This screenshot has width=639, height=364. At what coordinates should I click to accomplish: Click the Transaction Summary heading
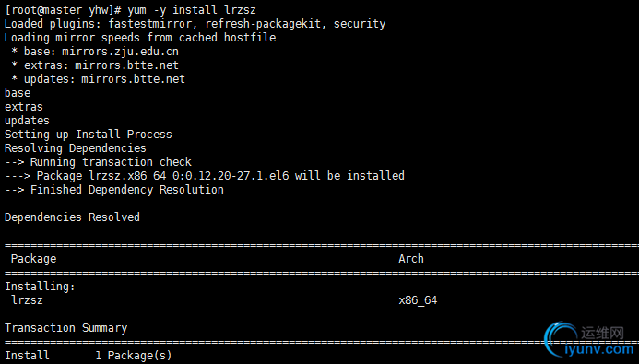[66, 328]
